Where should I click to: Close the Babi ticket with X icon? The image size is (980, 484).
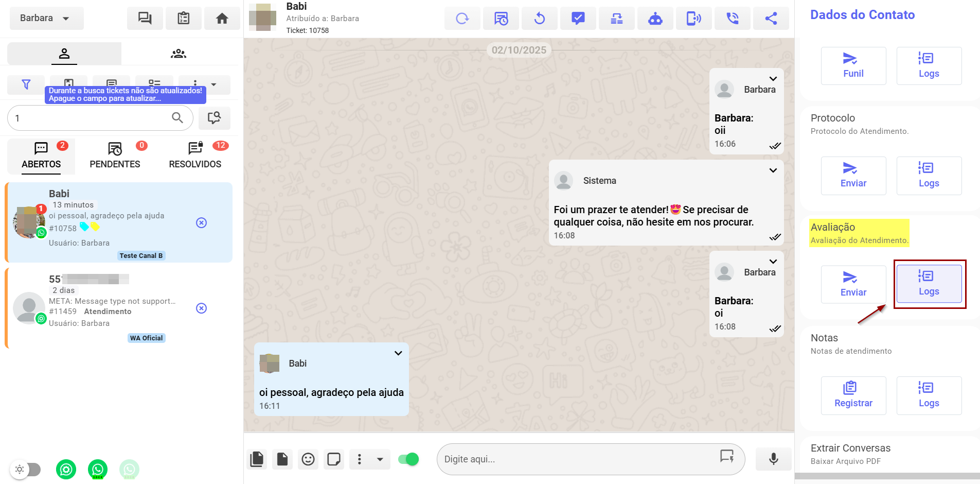[x=202, y=222]
